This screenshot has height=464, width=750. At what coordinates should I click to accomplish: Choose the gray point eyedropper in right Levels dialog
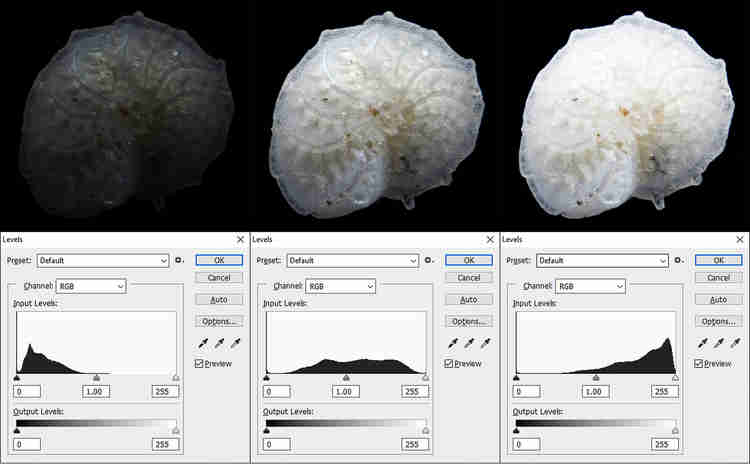click(x=719, y=344)
